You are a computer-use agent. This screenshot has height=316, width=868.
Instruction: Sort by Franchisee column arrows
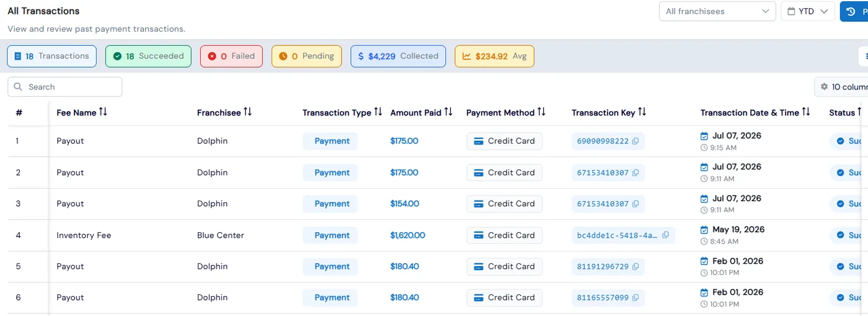[247, 112]
